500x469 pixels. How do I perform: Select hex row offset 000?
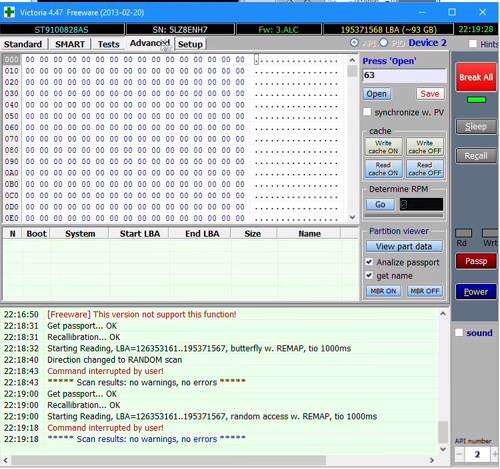click(x=11, y=60)
